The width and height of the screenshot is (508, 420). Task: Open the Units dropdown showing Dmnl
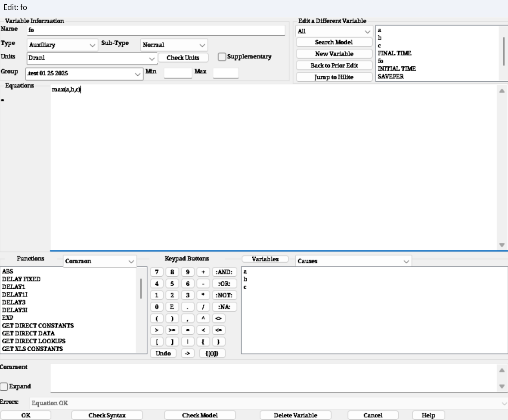pyautogui.click(x=92, y=58)
